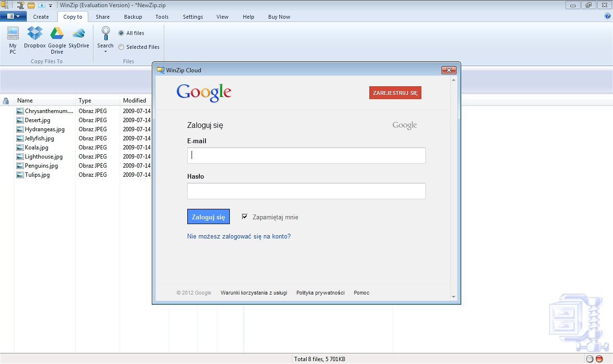613x364 pixels.
Task: Select the Koala.jpg file name
Action: coord(36,148)
